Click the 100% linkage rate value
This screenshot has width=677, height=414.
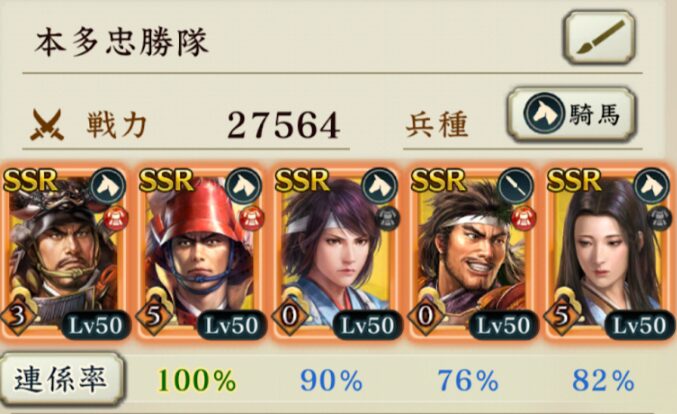click(196, 381)
